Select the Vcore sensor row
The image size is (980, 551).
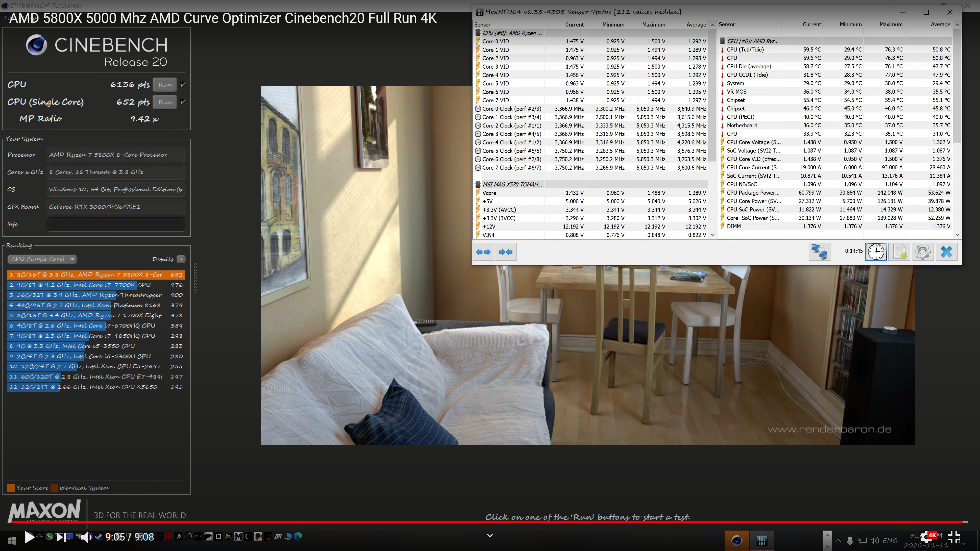pos(591,193)
